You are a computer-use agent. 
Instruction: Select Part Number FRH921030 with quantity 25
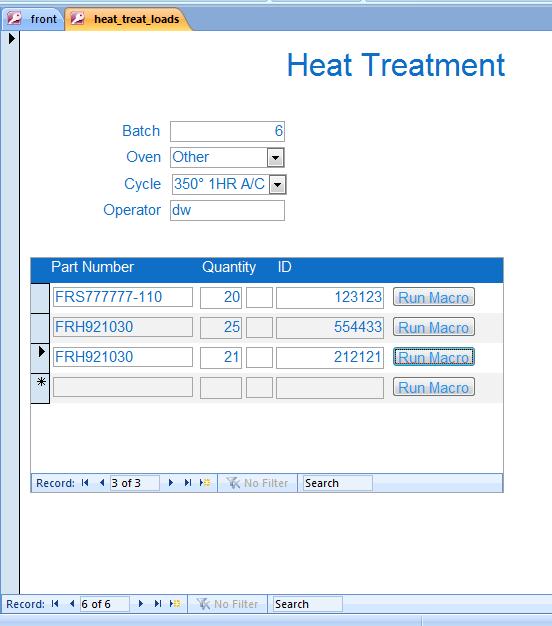123,327
